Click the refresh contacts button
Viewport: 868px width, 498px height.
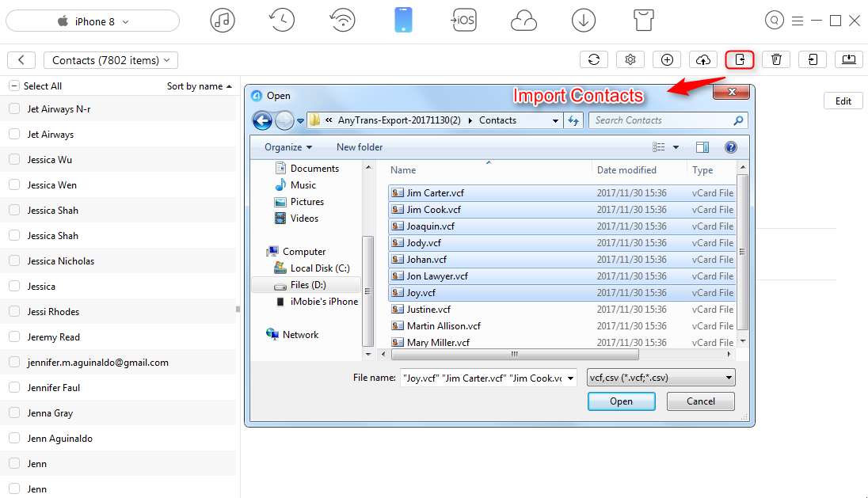(x=594, y=59)
